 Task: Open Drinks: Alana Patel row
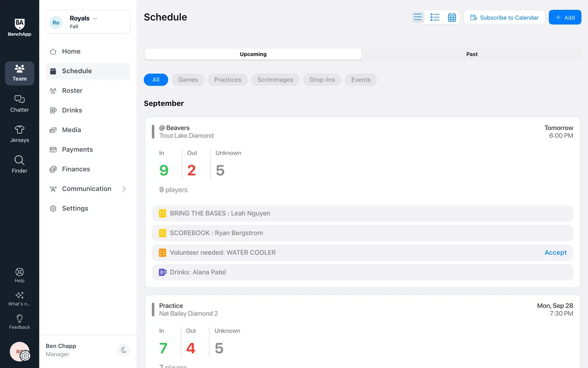362,272
